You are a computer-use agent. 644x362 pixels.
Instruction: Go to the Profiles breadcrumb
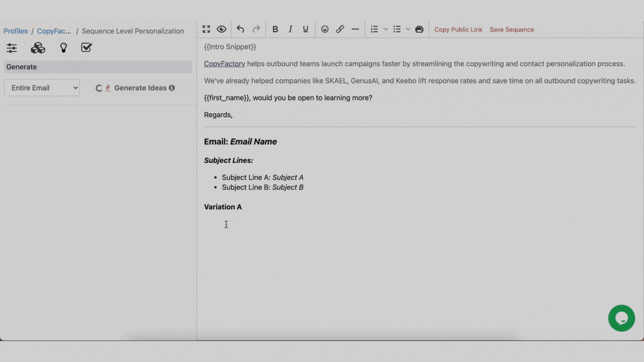tap(16, 31)
